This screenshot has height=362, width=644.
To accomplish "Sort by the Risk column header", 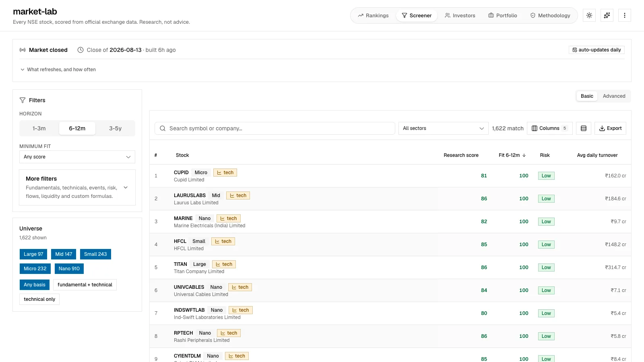I will [x=545, y=155].
